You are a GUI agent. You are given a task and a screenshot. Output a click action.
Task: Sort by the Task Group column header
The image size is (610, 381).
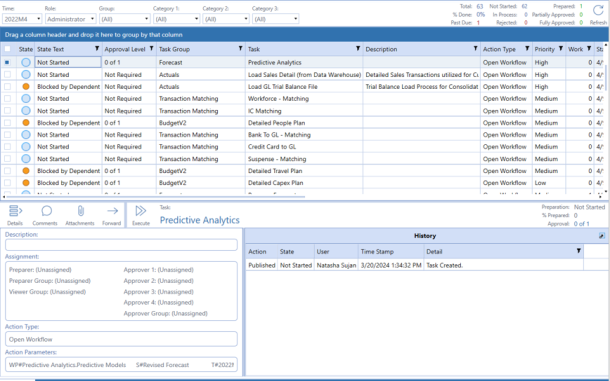[x=174, y=49]
